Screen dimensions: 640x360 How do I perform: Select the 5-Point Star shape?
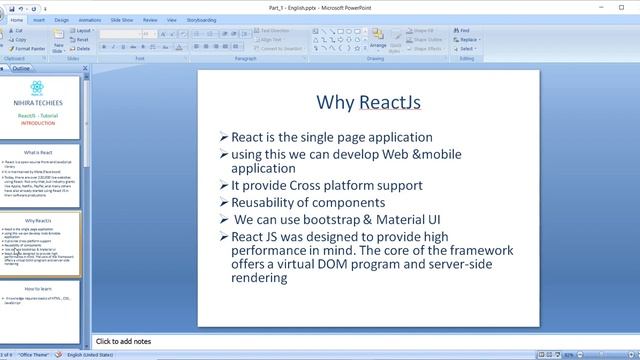[357, 49]
